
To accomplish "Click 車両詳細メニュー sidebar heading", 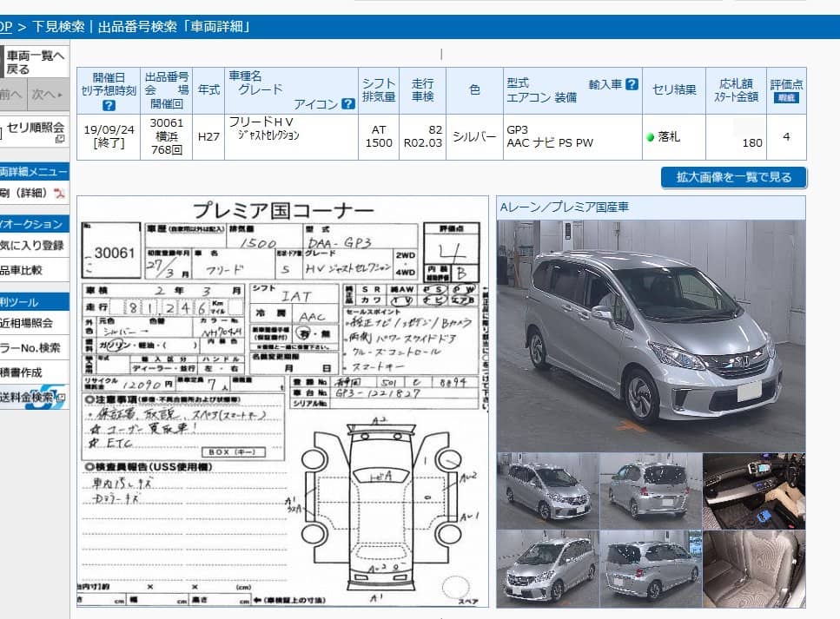I will pos(34,171).
